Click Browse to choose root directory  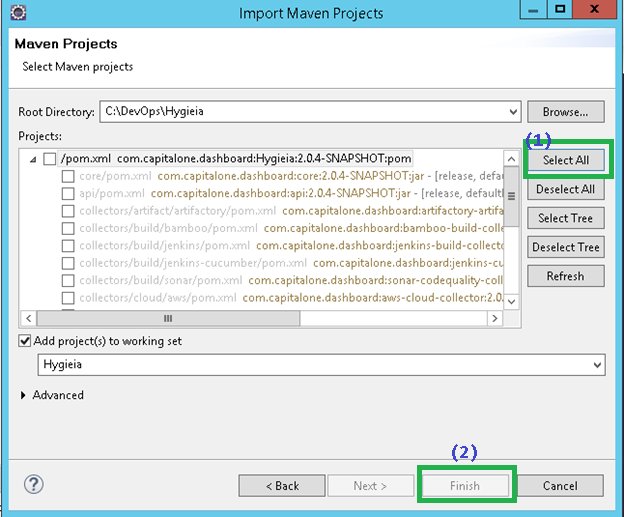point(565,112)
